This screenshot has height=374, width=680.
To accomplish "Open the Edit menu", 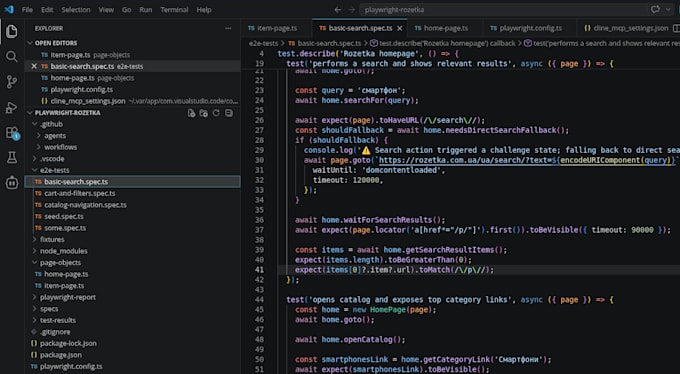I will click(47, 10).
